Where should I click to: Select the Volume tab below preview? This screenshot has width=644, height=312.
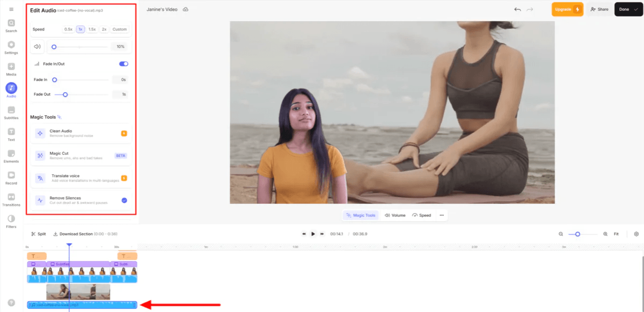click(394, 215)
